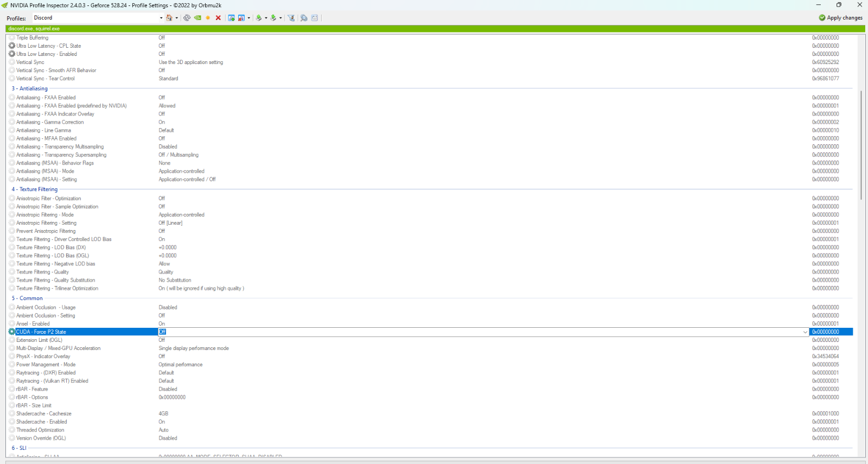Click the home icon to open the global profile
This screenshot has width=868, height=464.
(x=169, y=18)
